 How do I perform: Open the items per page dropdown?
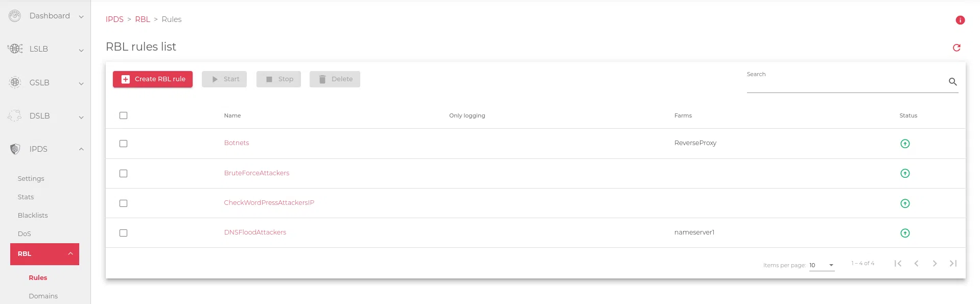822,265
